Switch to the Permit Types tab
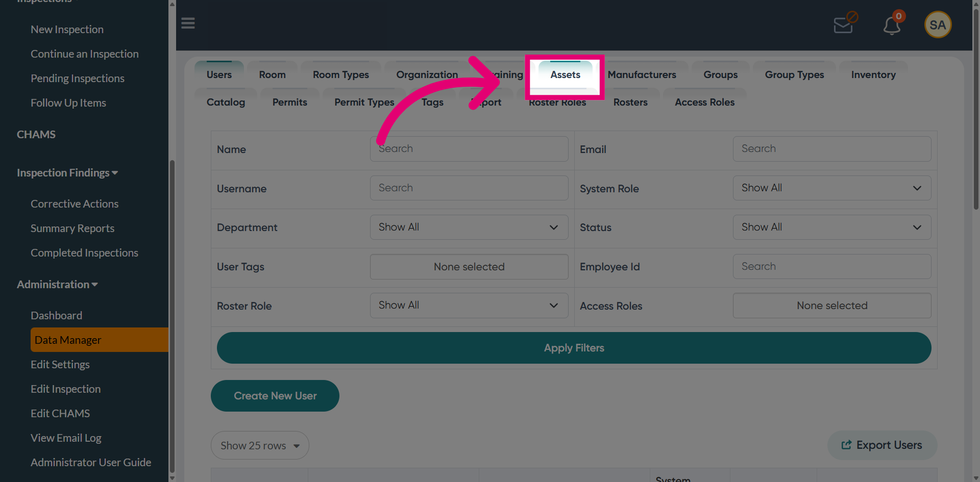The height and width of the screenshot is (482, 980). [x=364, y=102]
